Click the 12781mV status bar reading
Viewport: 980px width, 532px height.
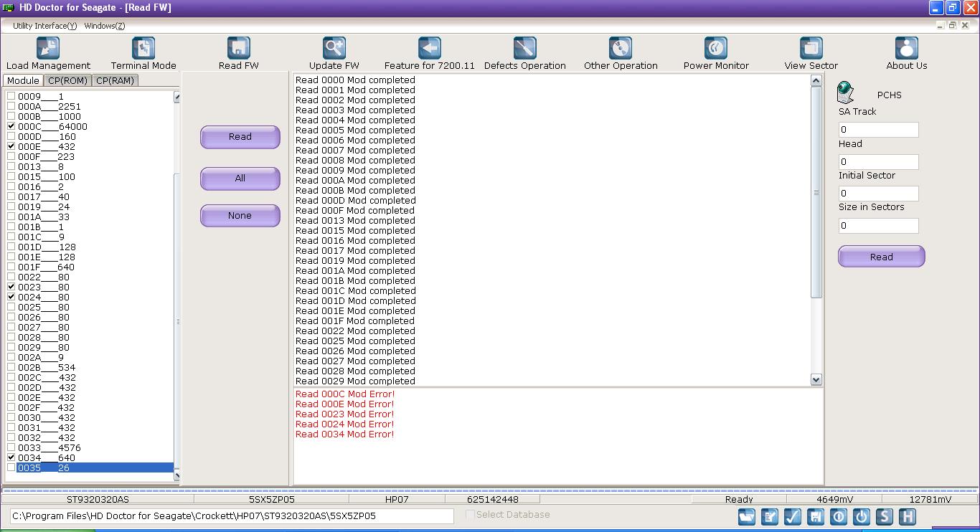[x=930, y=499]
